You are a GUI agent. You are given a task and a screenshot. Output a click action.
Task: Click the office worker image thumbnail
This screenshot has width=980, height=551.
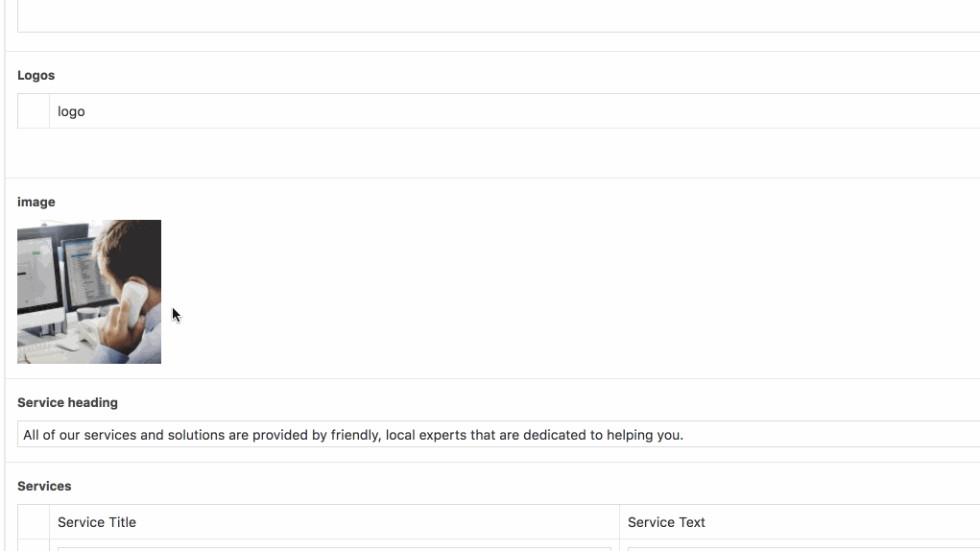[89, 292]
